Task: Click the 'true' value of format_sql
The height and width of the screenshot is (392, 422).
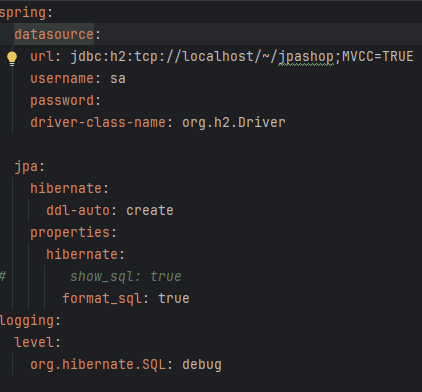Action: tap(174, 298)
